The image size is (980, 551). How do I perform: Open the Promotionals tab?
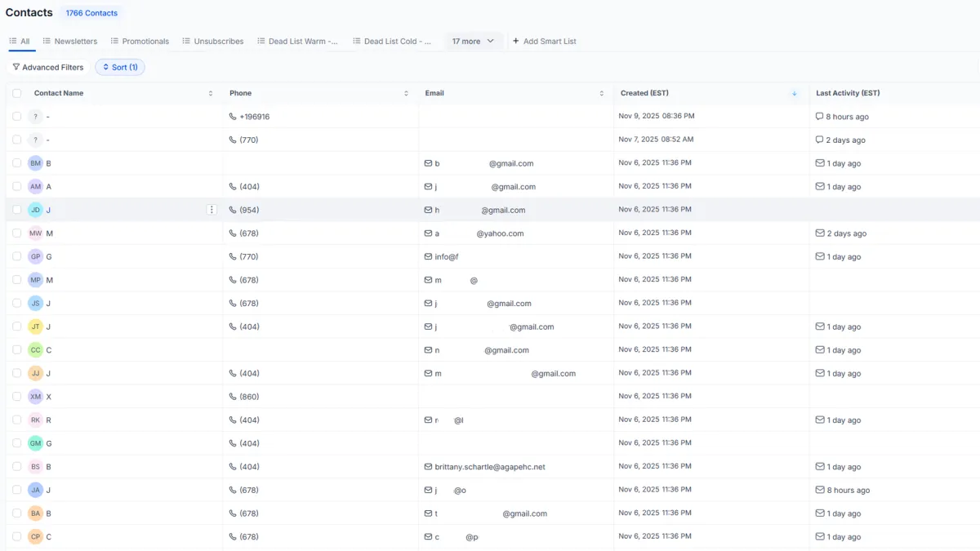pyautogui.click(x=140, y=41)
